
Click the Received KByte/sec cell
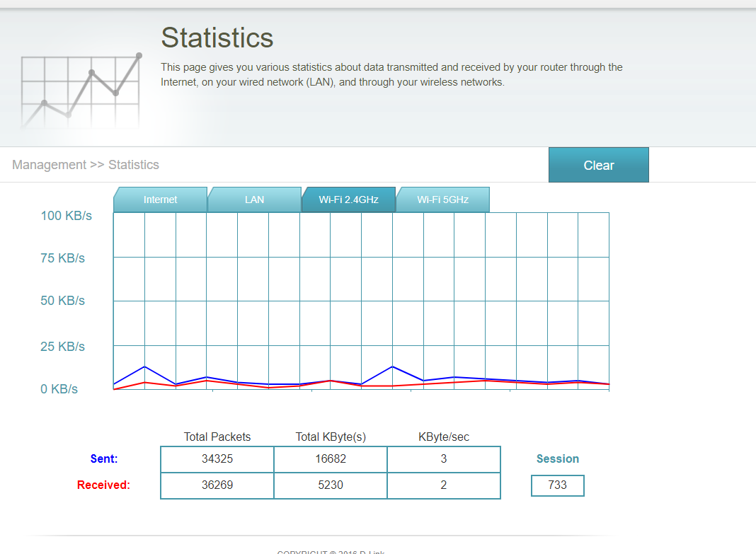tap(444, 485)
